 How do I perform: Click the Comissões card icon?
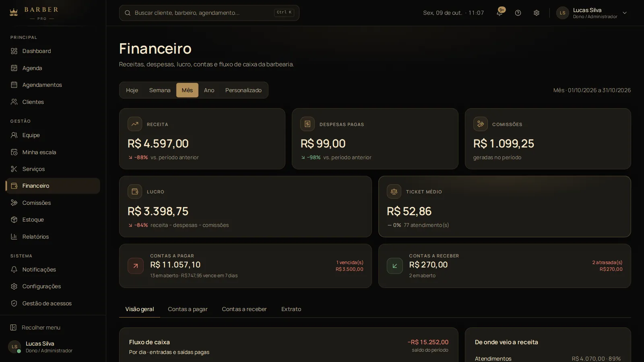[x=481, y=124]
